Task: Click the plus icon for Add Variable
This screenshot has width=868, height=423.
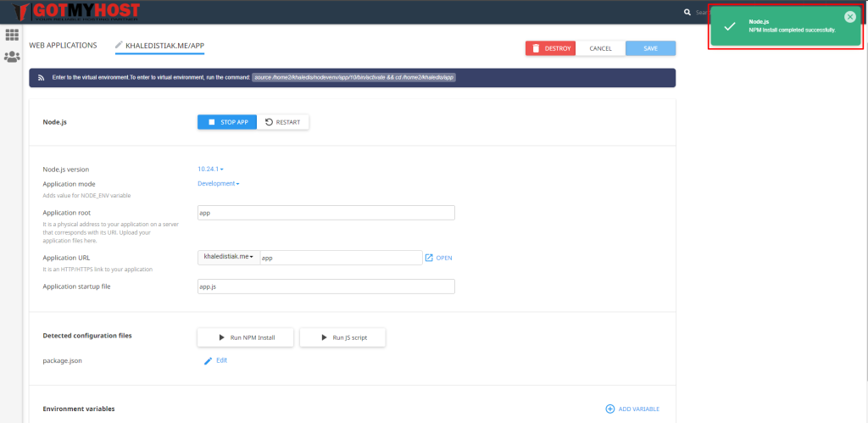Action: click(609, 409)
